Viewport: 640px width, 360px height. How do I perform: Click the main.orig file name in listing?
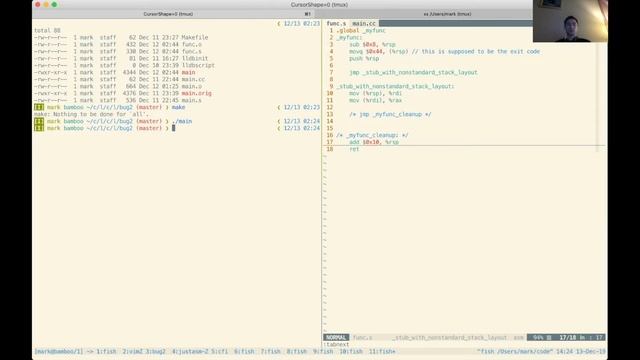tap(196, 93)
